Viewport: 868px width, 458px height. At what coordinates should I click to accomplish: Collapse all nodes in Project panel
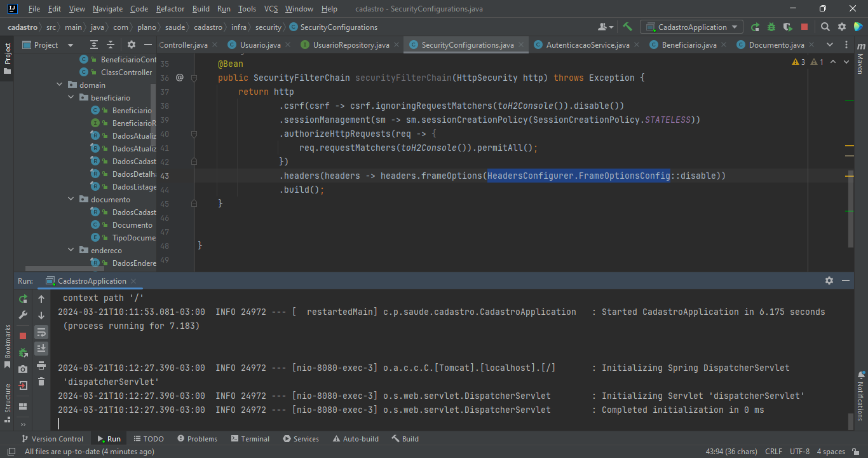pyautogui.click(x=111, y=45)
